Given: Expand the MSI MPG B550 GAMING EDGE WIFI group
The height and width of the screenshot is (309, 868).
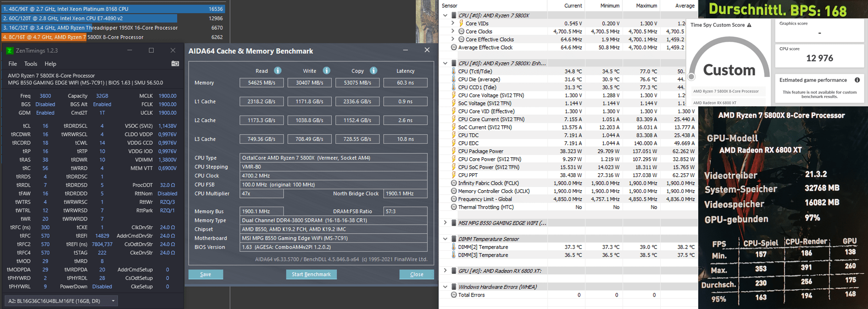Looking at the screenshot, I should 445,223.
